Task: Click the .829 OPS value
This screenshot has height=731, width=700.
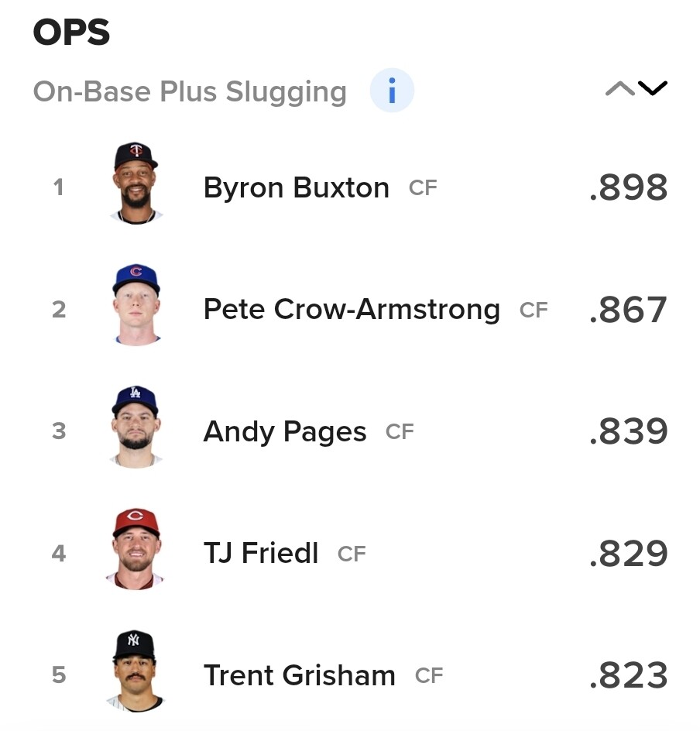Action: (628, 554)
